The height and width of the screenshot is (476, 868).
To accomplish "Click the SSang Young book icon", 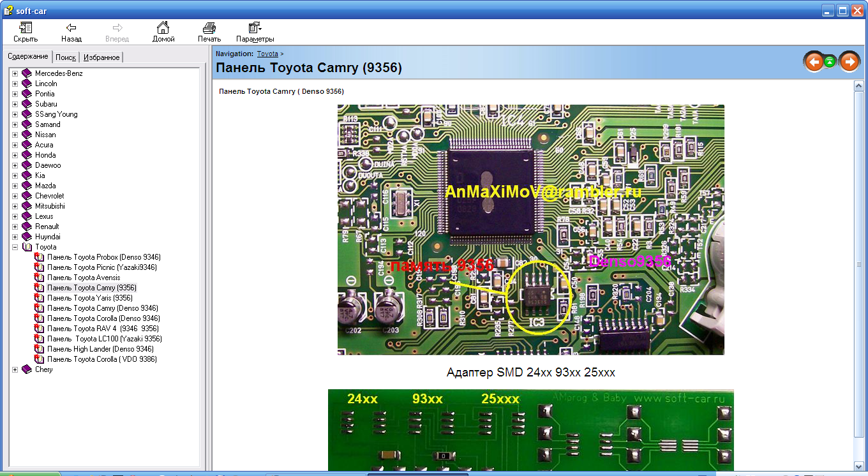I will pos(27,114).
